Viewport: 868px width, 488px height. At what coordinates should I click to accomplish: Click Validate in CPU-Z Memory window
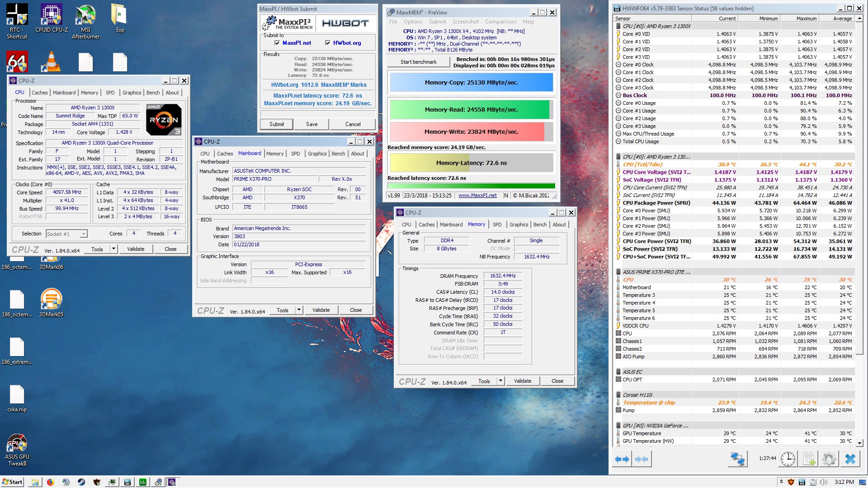(x=522, y=381)
